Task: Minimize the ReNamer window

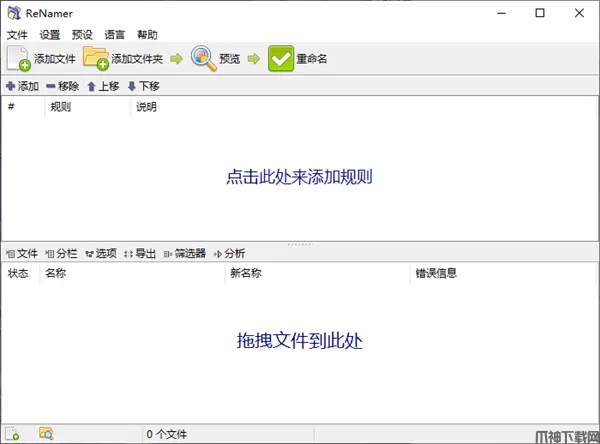Action: point(502,13)
